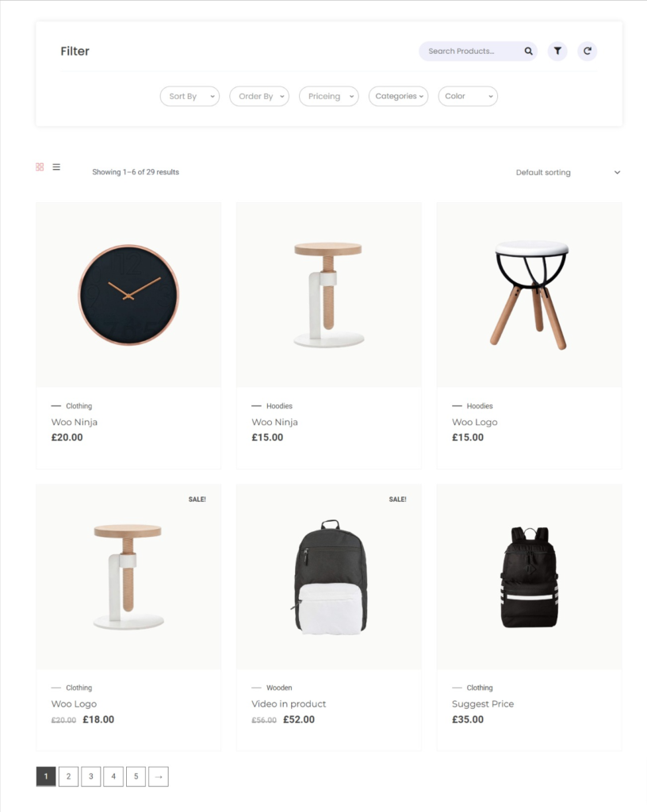Open the Video in product link
The image size is (647, 812).
click(x=289, y=704)
